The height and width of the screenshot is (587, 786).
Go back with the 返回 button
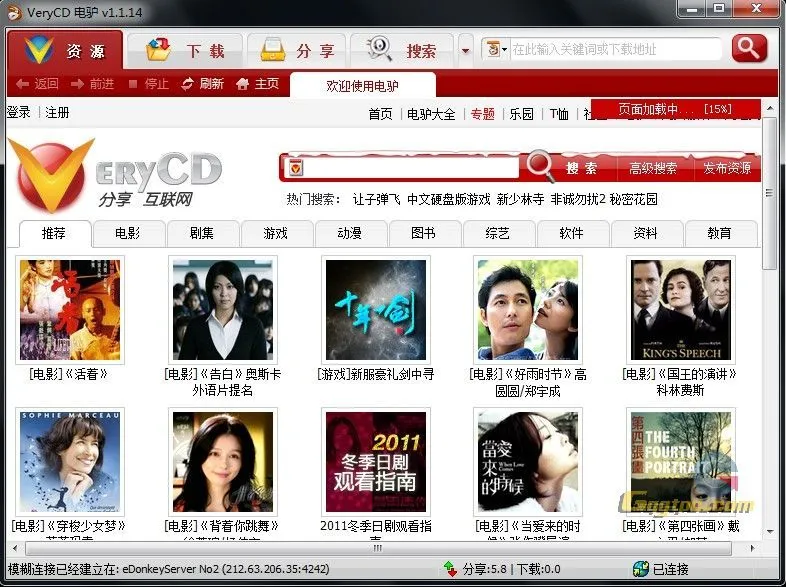(37, 84)
